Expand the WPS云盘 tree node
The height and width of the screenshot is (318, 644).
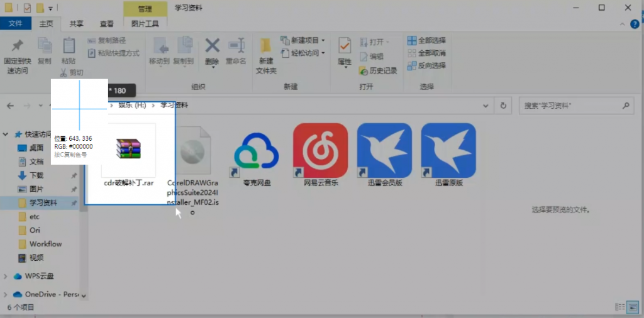tap(6, 277)
